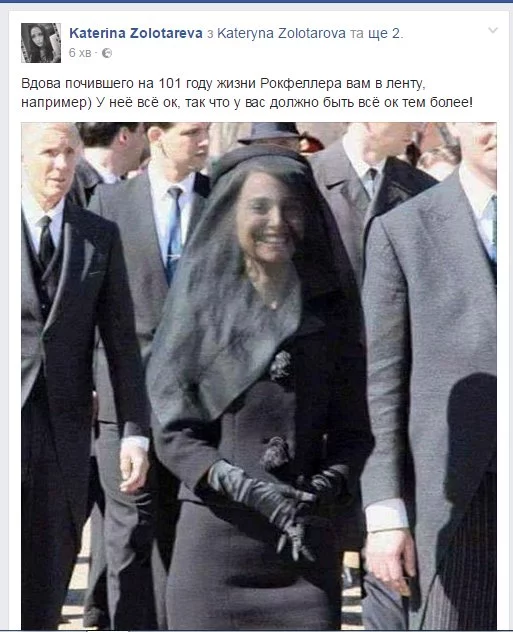
Task: Click the flower brooch on black coat
Action: coord(281,366)
